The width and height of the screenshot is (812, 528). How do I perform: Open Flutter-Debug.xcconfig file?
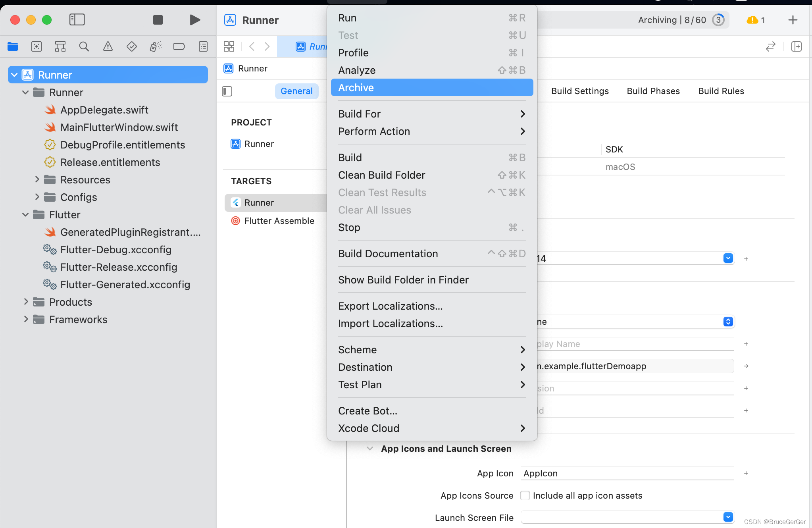tap(115, 249)
